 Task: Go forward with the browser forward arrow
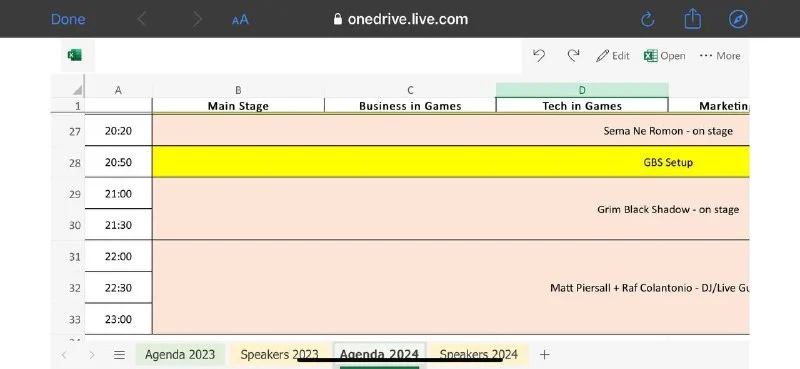(197, 19)
